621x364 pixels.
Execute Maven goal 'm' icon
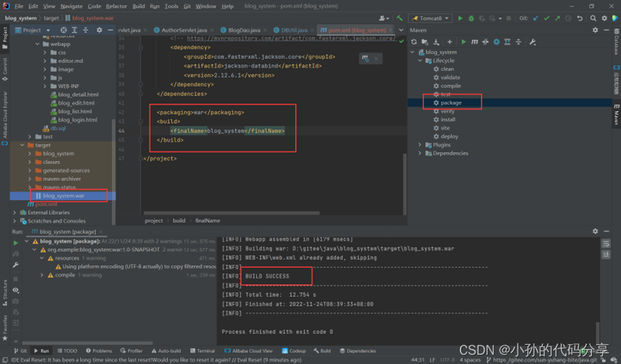coord(474,42)
